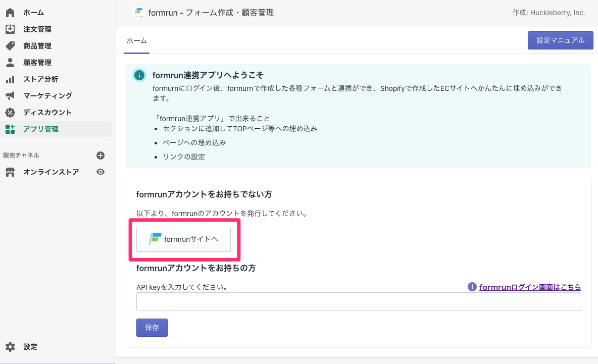
Task: Open 顧客管理 in the sidebar
Action: pos(37,63)
